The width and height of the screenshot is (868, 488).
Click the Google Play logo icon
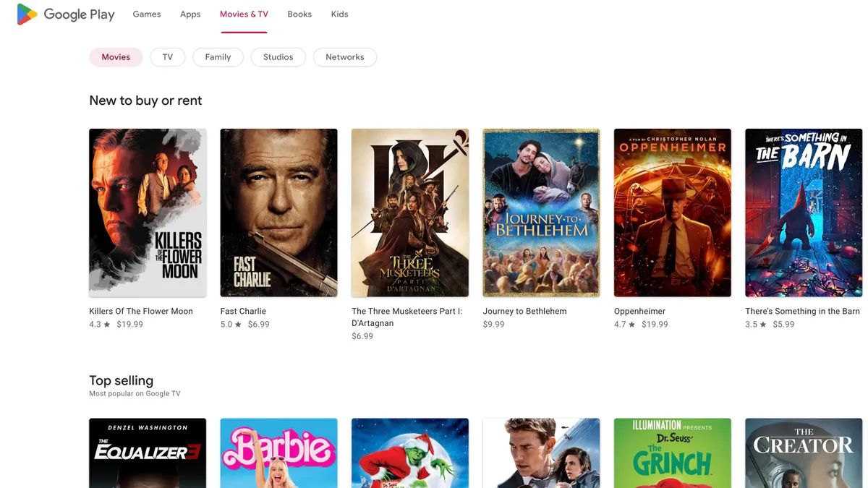(27, 14)
